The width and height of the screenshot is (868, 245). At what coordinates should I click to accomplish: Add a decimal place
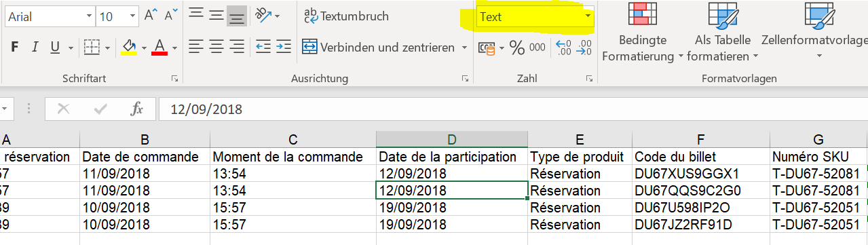pos(563,47)
